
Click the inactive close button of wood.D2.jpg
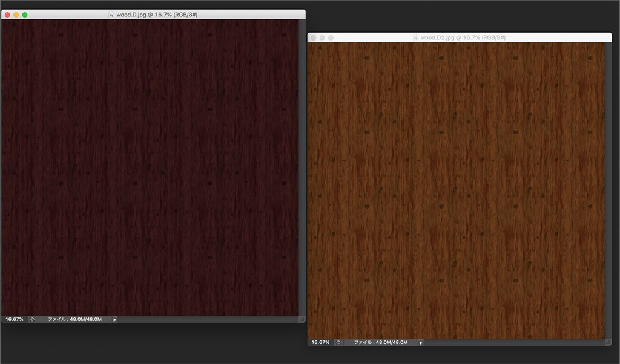[x=314, y=37]
